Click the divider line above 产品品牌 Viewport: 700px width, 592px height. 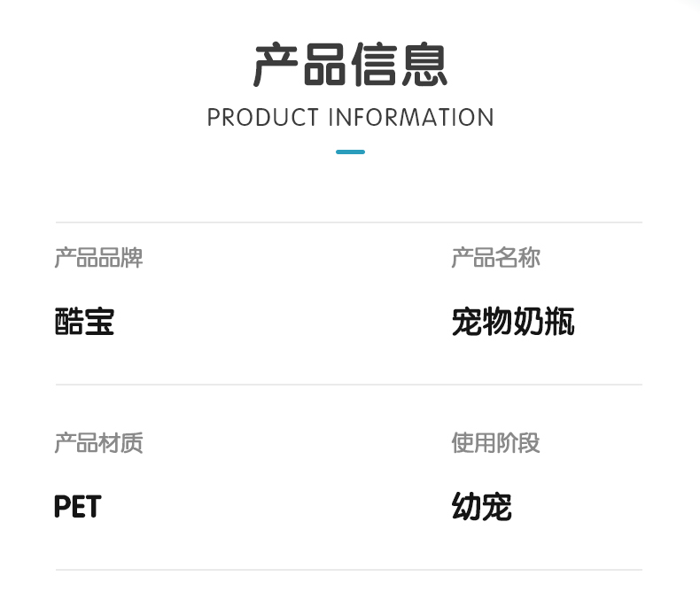tap(348, 222)
